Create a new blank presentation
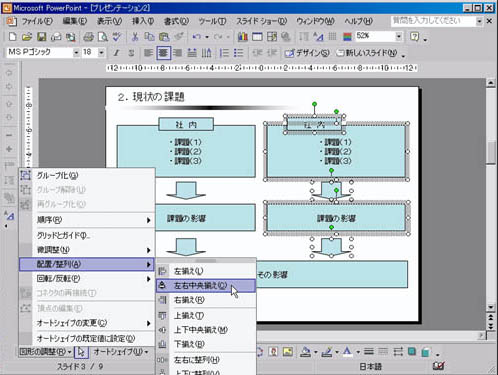Image resolution: width=498 pixels, height=375 pixels. pos(13,36)
